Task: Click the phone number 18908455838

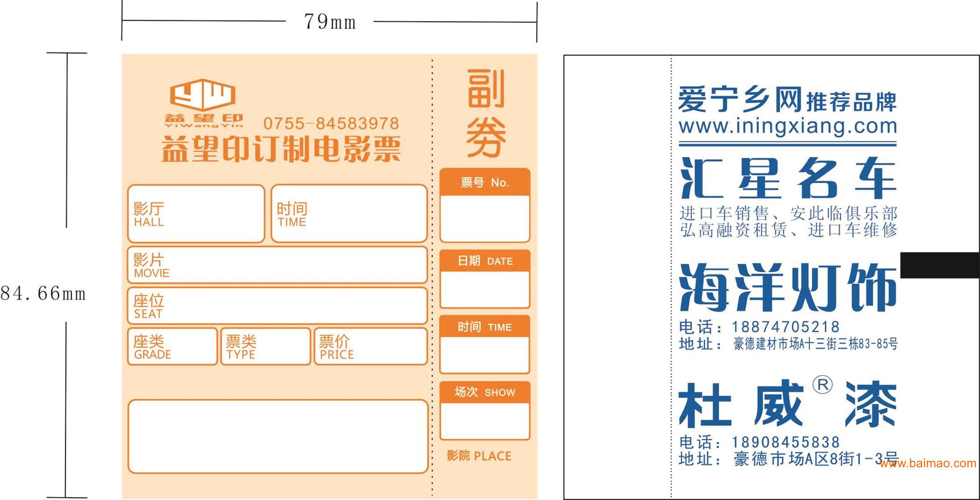Action: pos(786,442)
